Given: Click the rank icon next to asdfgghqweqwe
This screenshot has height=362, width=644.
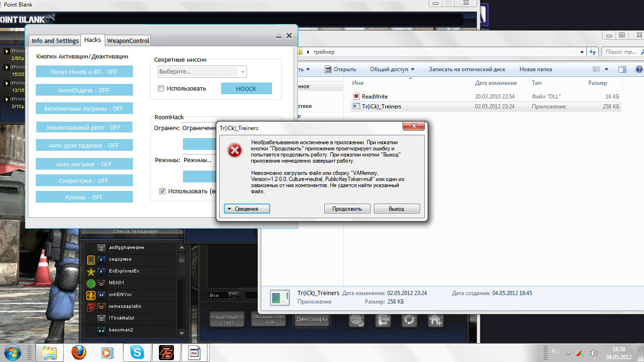Looking at the screenshot, I should 101,248.
